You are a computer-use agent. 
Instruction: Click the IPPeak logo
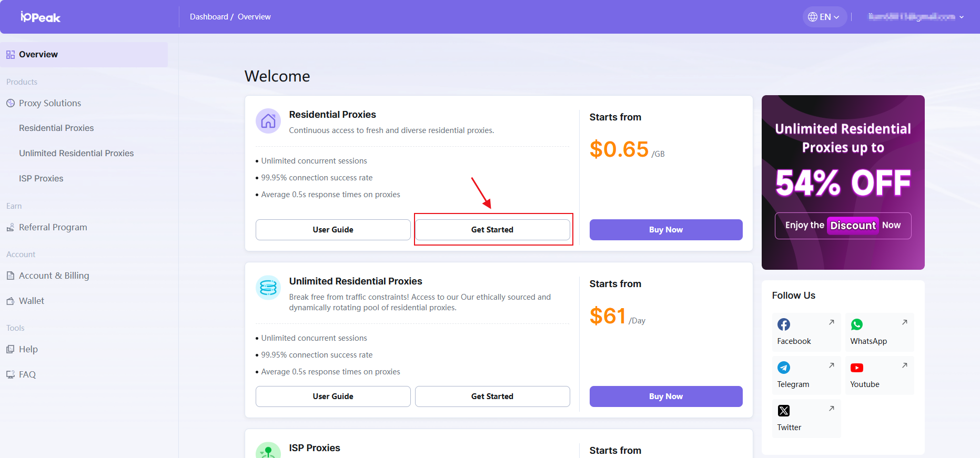pyautogui.click(x=41, y=17)
